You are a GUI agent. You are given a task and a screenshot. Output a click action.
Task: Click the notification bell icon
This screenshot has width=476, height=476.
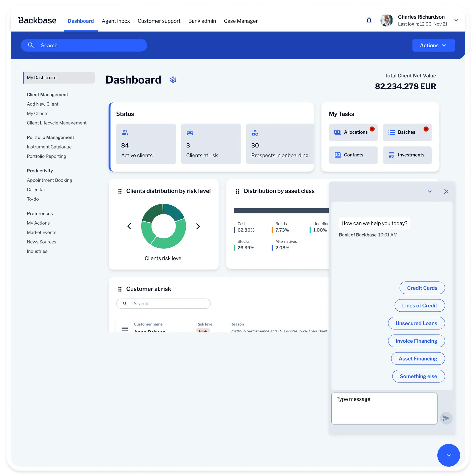tap(369, 20)
